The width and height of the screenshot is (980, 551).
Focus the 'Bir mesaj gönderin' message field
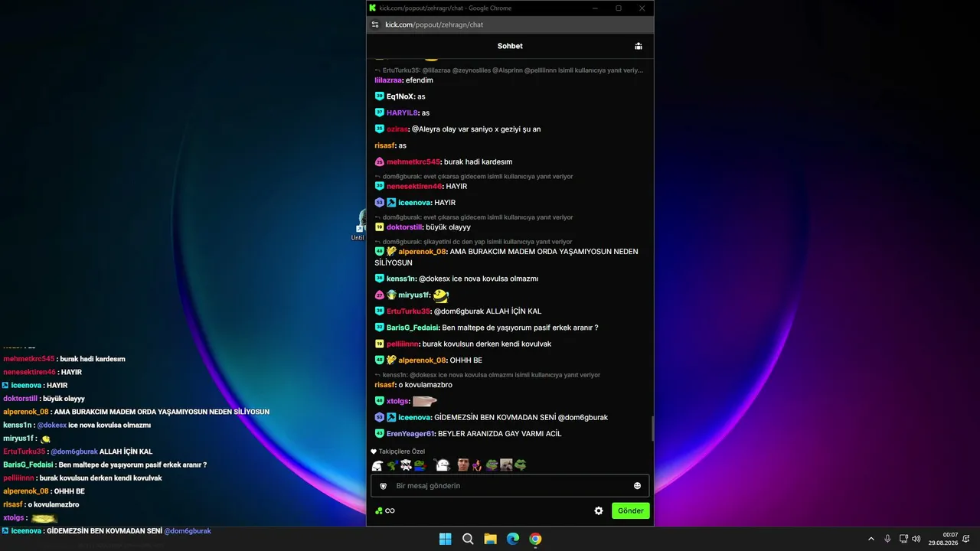(510, 486)
